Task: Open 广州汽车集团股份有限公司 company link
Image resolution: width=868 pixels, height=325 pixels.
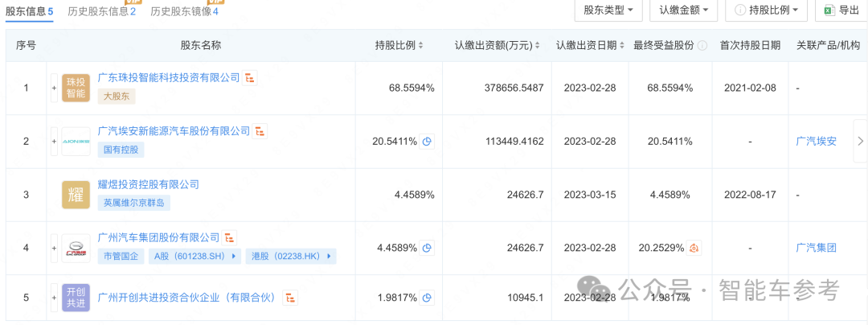Action: pyautogui.click(x=158, y=237)
